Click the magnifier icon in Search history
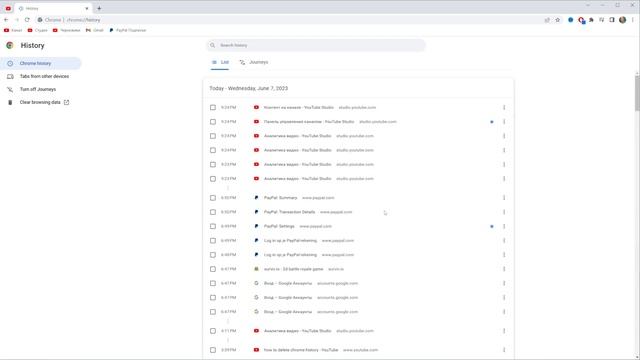This screenshot has height=360, width=640. [x=212, y=45]
